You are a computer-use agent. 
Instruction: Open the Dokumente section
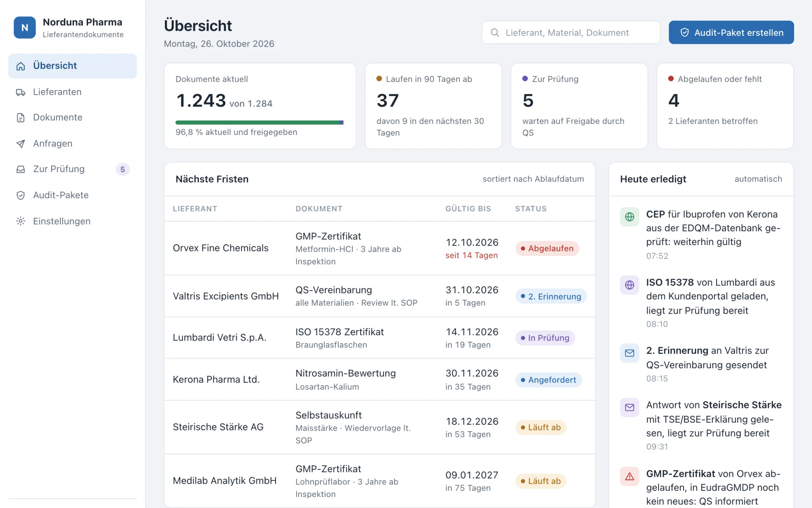pos(73,117)
